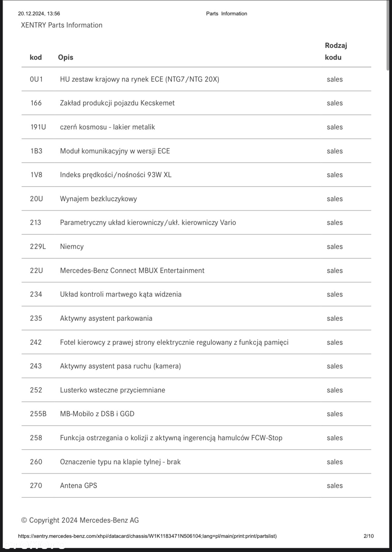Click the 'kod' column header
Image resolution: width=392 pixels, height=552 pixels.
click(x=36, y=57)
